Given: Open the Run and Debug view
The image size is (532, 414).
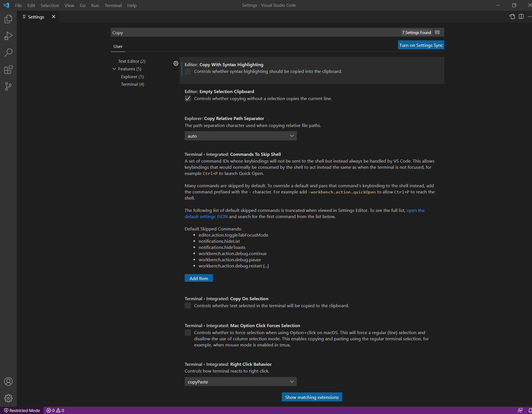Looking at the screenshot, I should pos(8,36).
